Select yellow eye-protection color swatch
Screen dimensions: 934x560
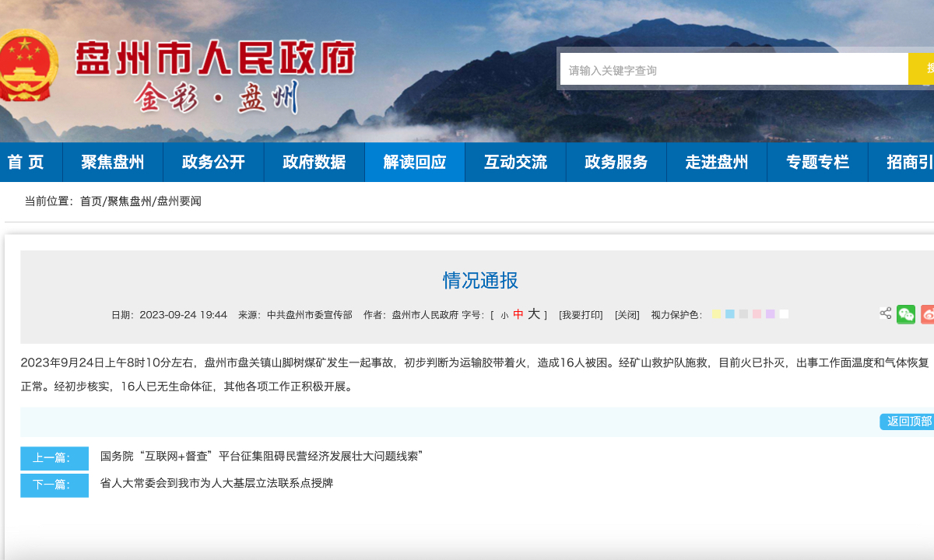pos(717,314)
